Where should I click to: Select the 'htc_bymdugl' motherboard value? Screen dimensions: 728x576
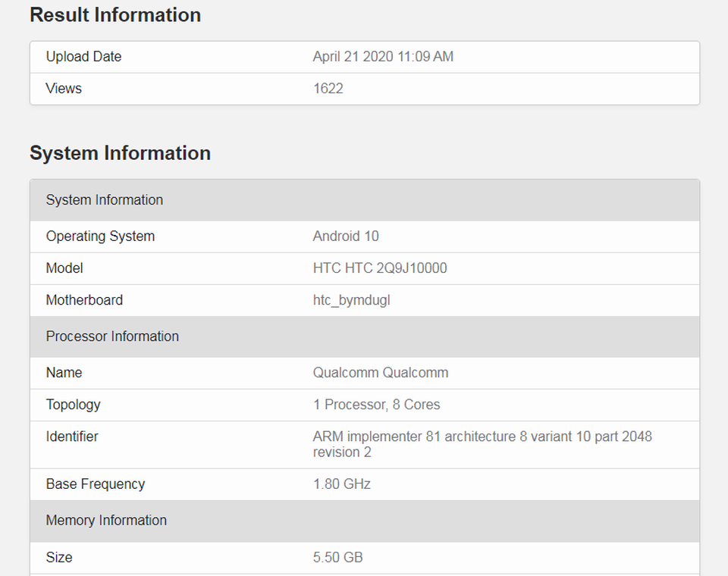click(x=351, y=300)
